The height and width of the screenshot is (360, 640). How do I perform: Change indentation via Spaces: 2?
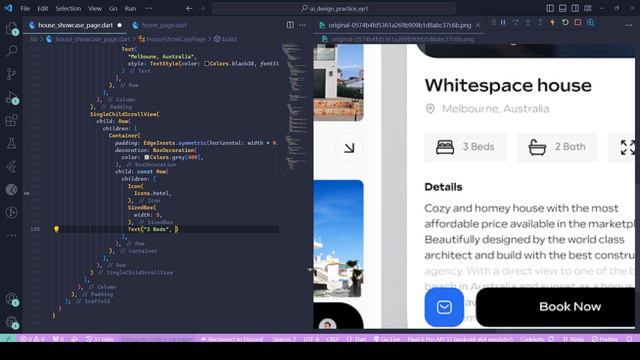coord(284,339)
